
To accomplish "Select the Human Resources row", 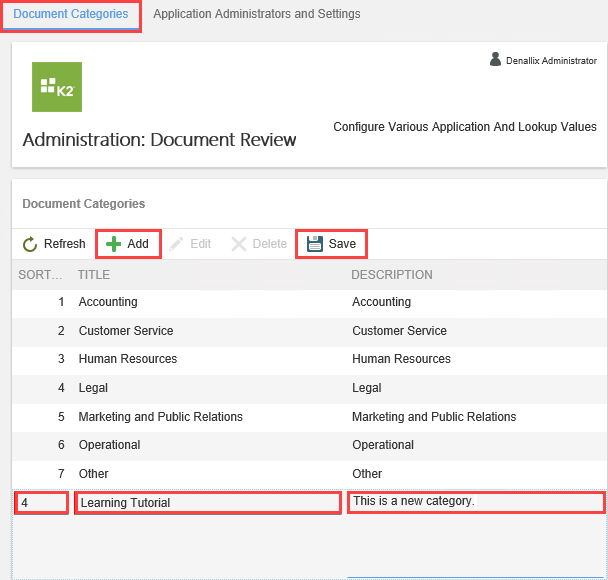I will coord(127,359).
